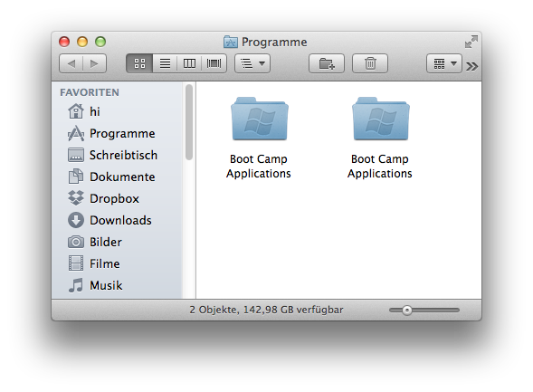Open Filme from the sidebar
This screenshot has width=533, height=392.
pyautogui.click(x=117, y=263)
